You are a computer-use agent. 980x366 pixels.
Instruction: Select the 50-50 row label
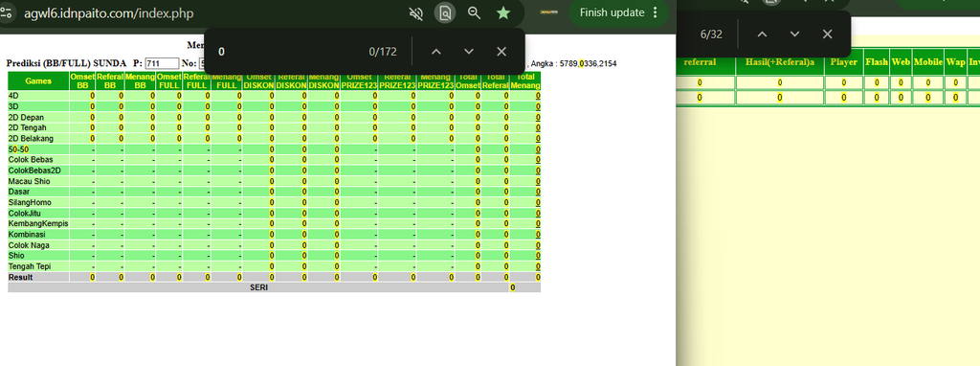(18, 149)
